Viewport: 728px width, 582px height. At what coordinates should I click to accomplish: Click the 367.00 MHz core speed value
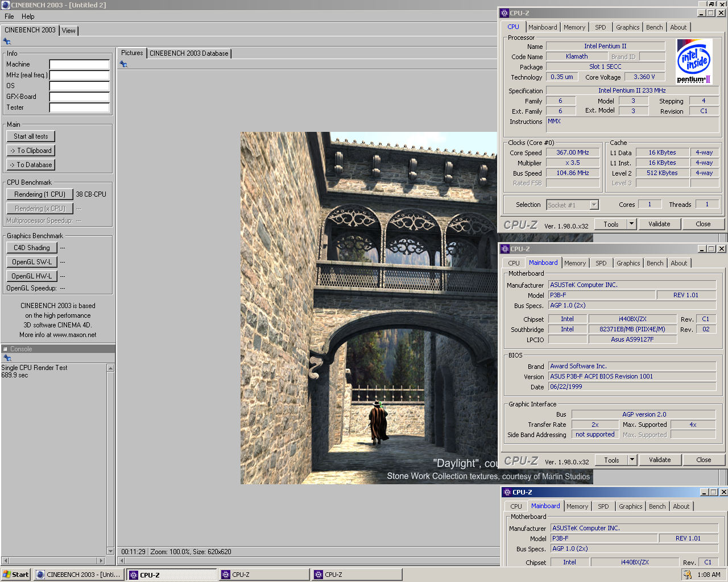point(573,152)
